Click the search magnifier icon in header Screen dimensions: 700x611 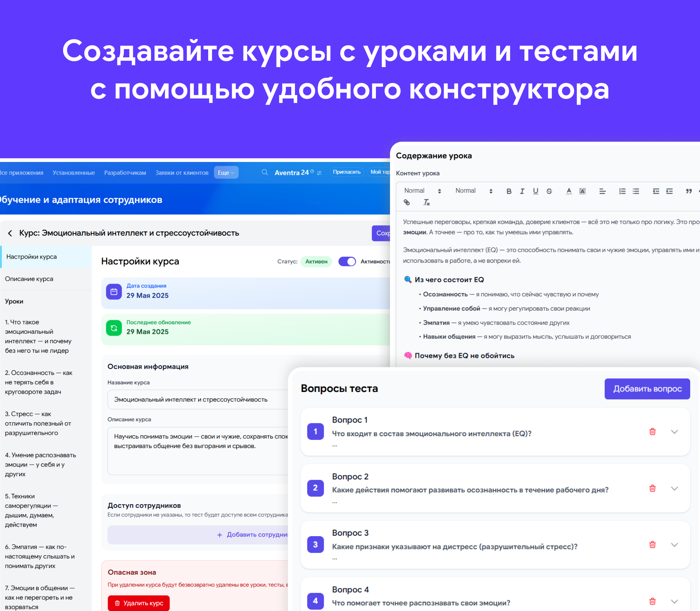[x=265, y=172]
